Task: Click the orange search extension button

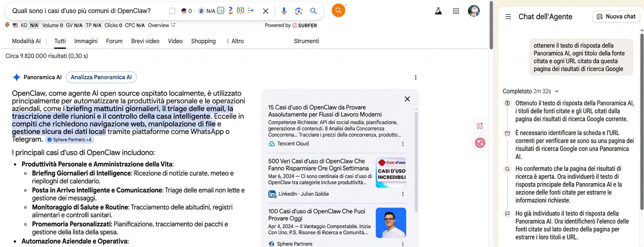Action: click(338, 10)
